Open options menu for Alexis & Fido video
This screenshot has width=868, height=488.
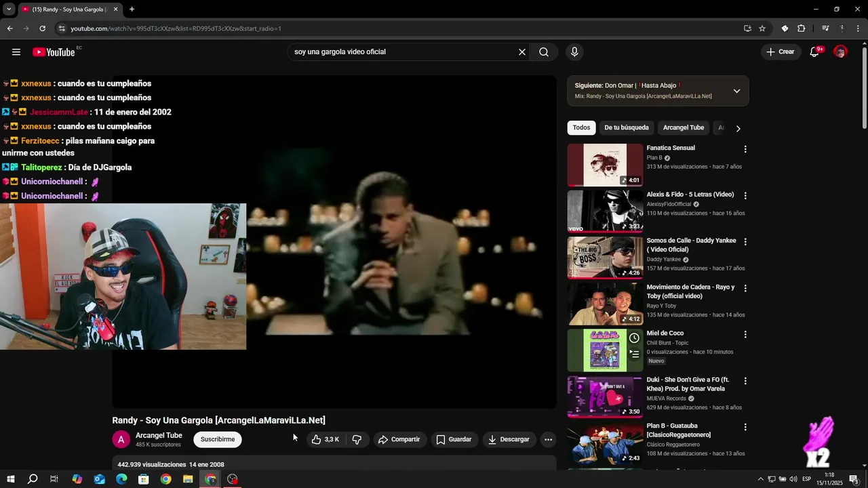pos(745,196)
